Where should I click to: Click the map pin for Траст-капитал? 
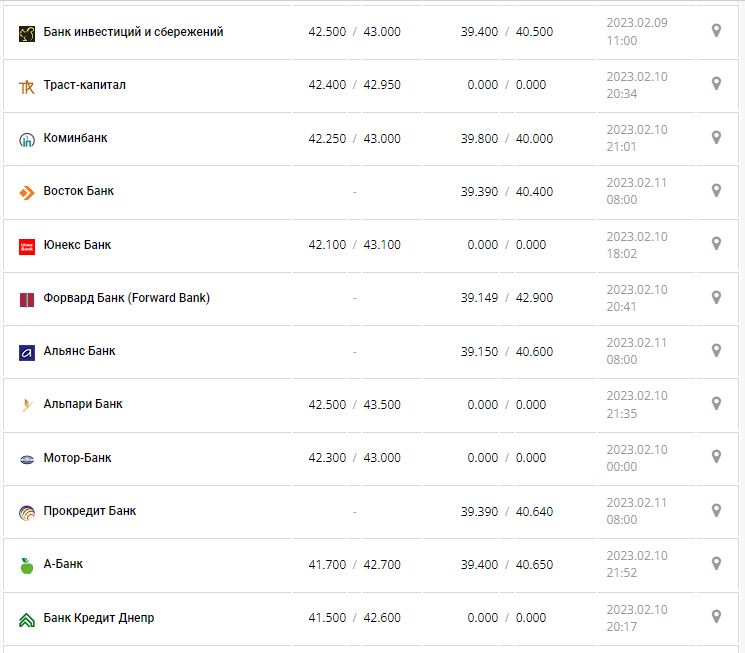pyautogui.click(x=716, y=84)
